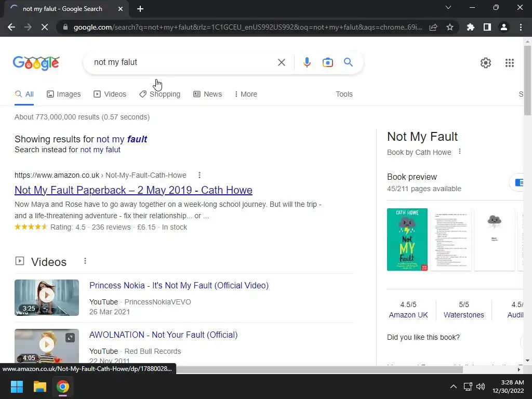Click the Not My Fault book cover
This screenshot has width=532, height=399.
(407, 240)
